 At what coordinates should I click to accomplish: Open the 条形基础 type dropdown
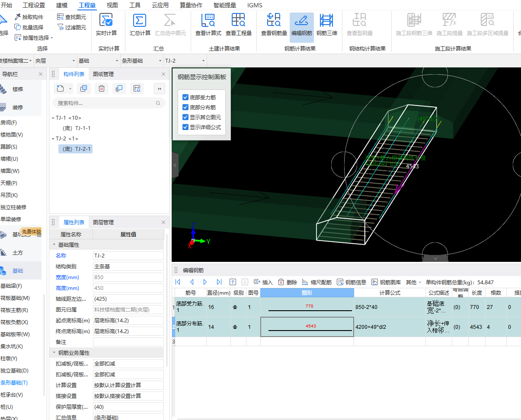141,61
